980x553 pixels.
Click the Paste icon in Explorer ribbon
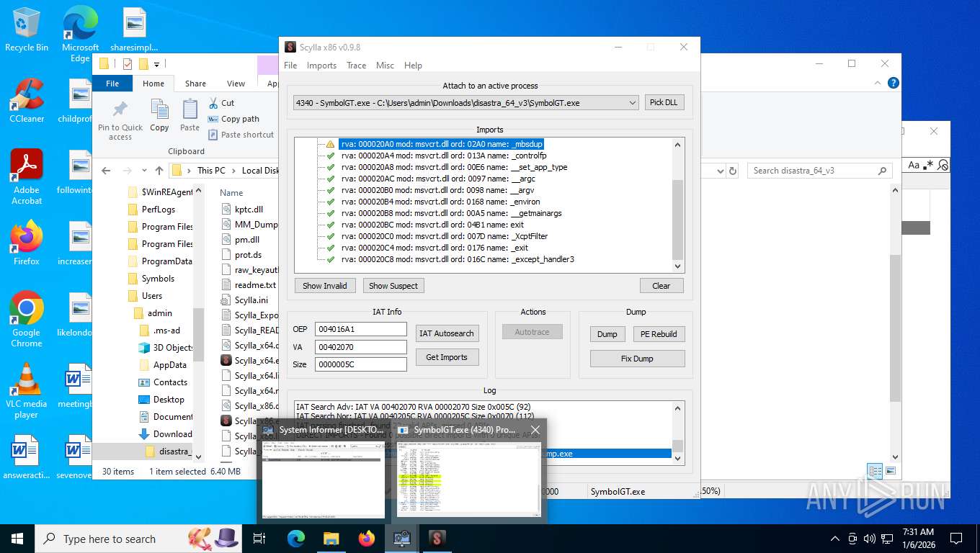click(x=190, y=115)
